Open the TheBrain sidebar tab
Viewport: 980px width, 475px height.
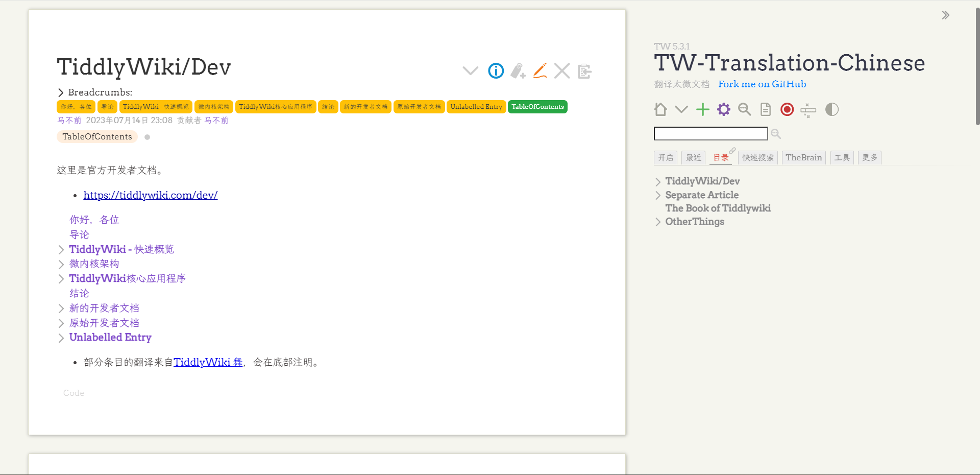(x=804, y=158)
